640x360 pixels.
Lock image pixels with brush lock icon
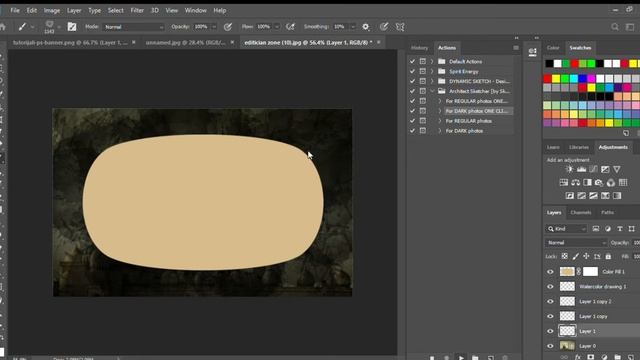coord(576,256)
